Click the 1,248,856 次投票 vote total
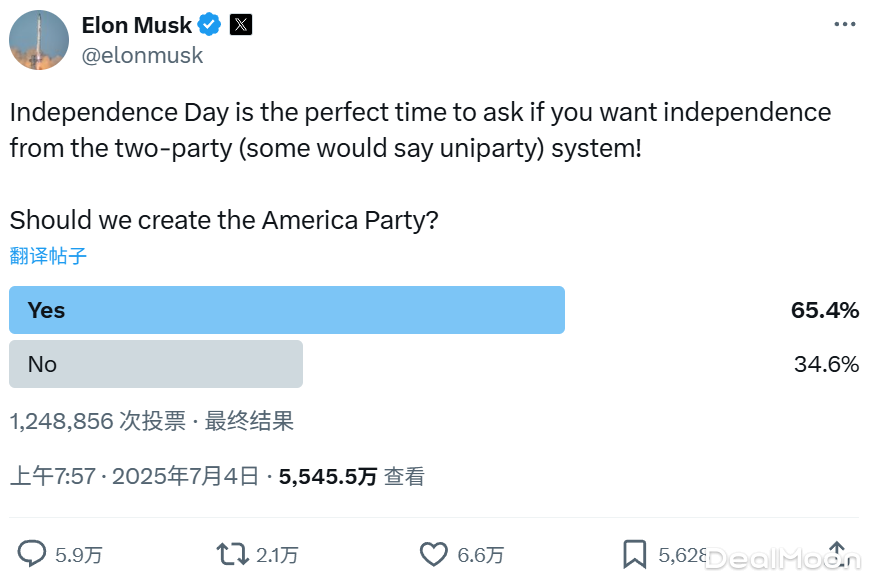875x583 pixels. [98, 421]
